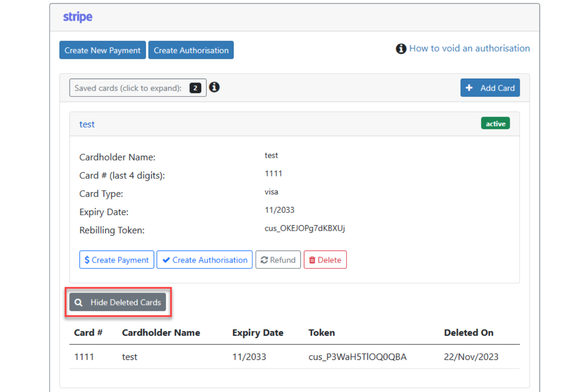Viewport: 588px width, 392px height.
Task: Click the card's Create Payment button
Action: (117, 260)
